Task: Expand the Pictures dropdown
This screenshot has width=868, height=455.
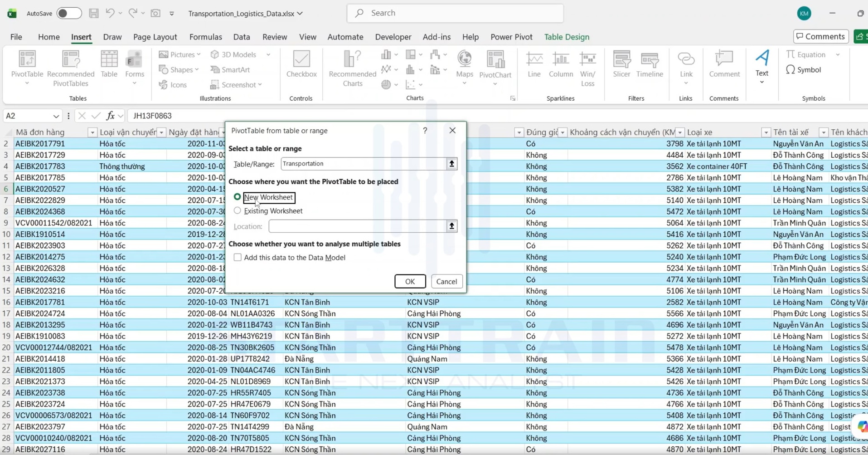Action: [199, 54]
